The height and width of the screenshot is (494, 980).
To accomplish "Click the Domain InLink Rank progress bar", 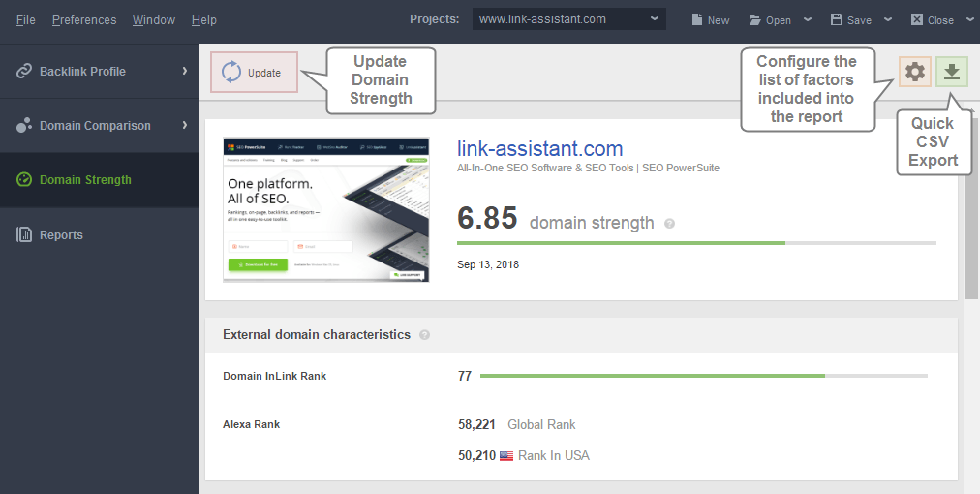I will tap(704, 376).
